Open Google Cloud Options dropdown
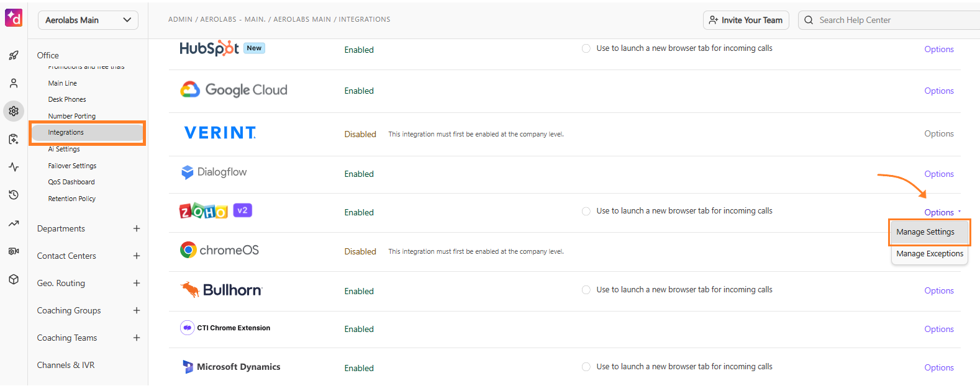Screen dimensions: 980x386 pos(939,91)
